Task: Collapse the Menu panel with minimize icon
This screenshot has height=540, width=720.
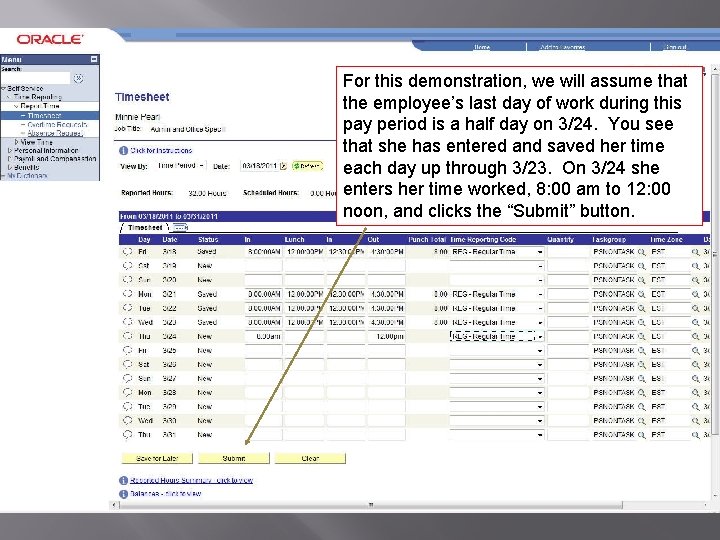Action: click(94, 59)
